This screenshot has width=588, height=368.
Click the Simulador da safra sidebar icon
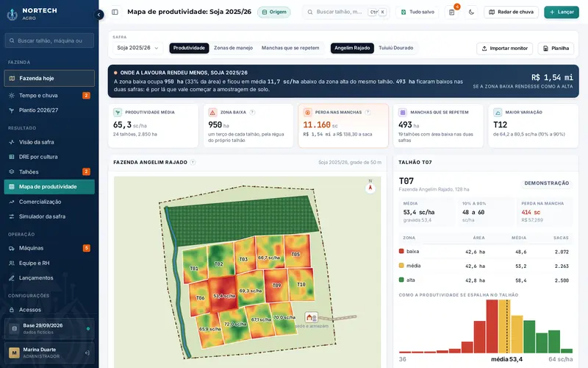pyautogui.click(x=12, y=216)
